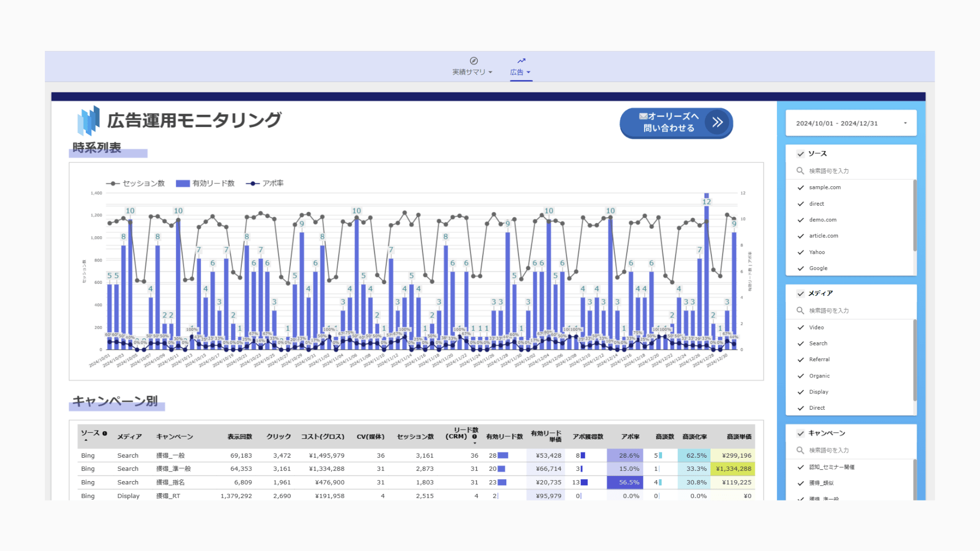
Task: Expand the 広告 tab dropdown arrow
Action: [528, 72]
